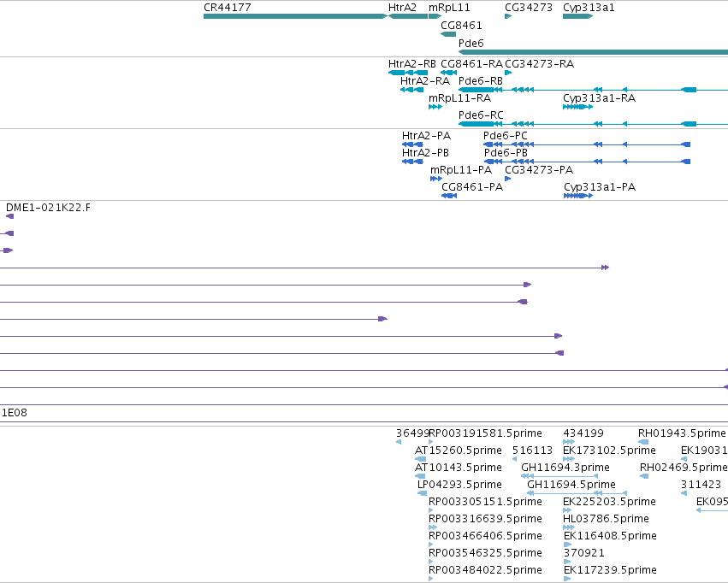This screenshot has width=728, height=583.
Task: Open EST RP003316639.5prime
Action: point(485,519)
